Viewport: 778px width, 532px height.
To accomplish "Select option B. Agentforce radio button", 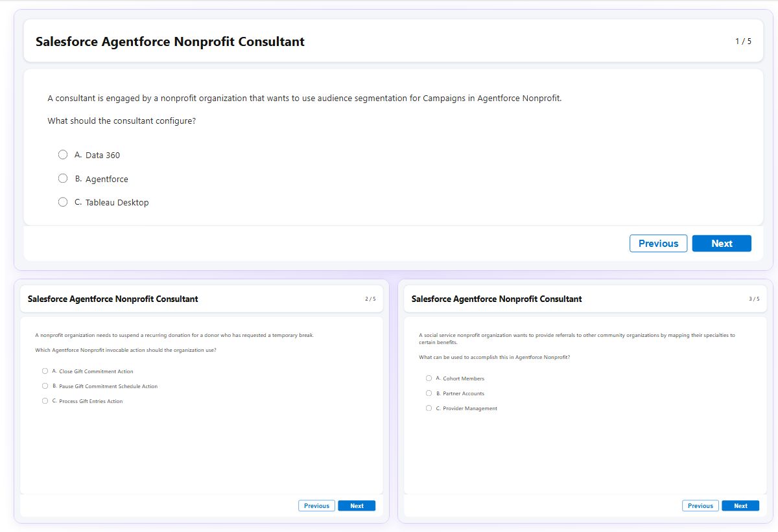I will tap(63, 178).
